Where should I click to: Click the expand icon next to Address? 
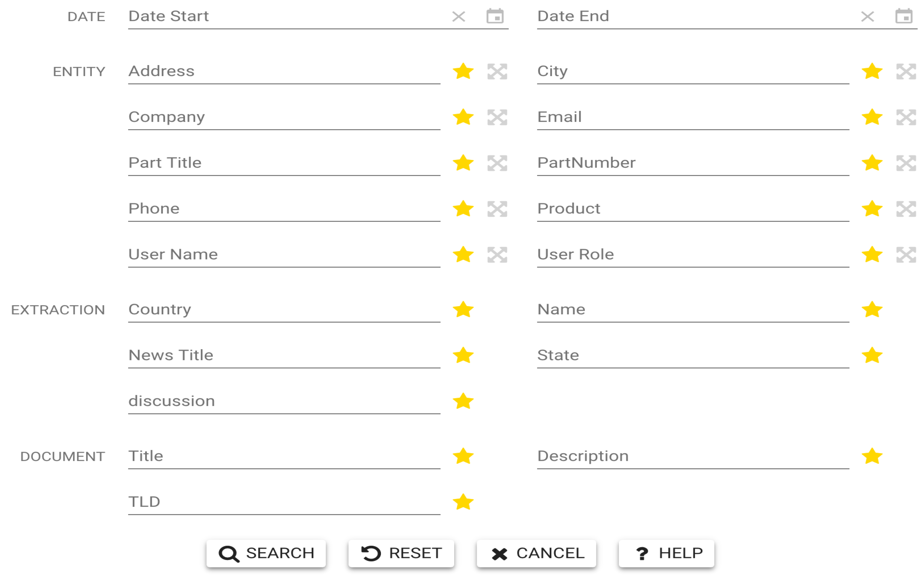pos(497,71)
